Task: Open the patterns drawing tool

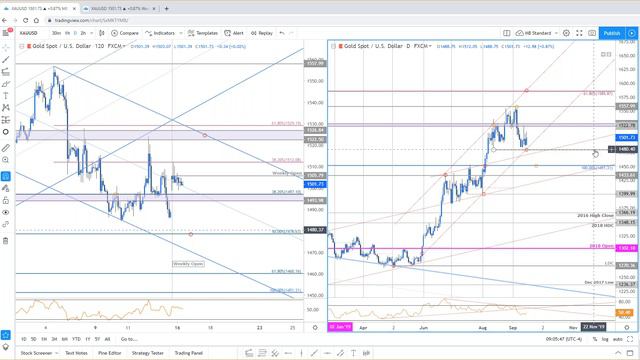Action: pos(6,108)
